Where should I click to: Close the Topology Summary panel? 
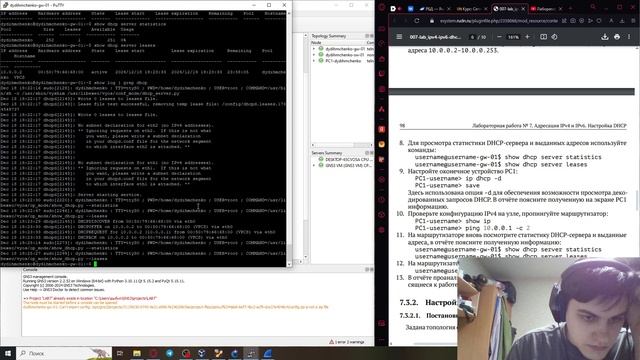tap(371, 36)
